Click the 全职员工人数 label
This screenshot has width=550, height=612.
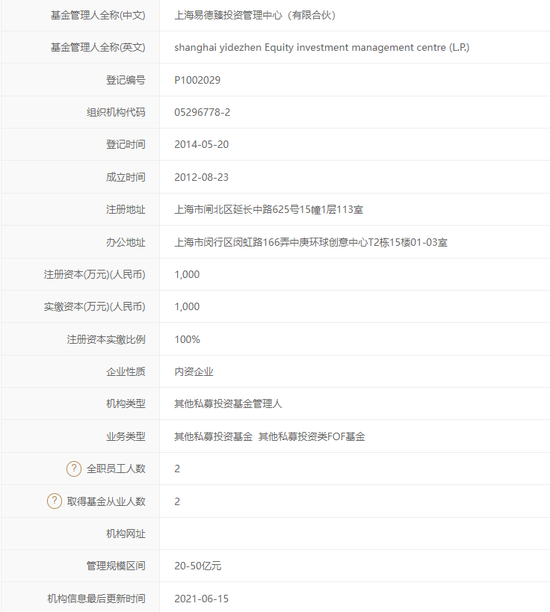pos(116,468)
